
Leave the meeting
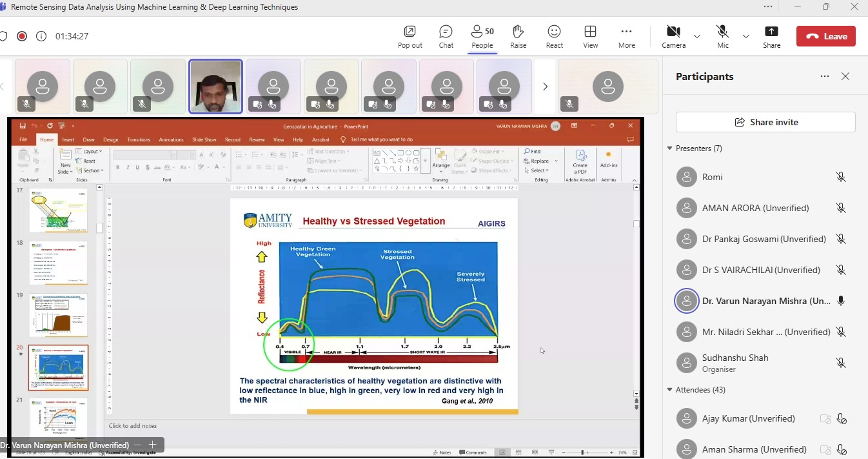pyautogui.click(x=825, y=36)
